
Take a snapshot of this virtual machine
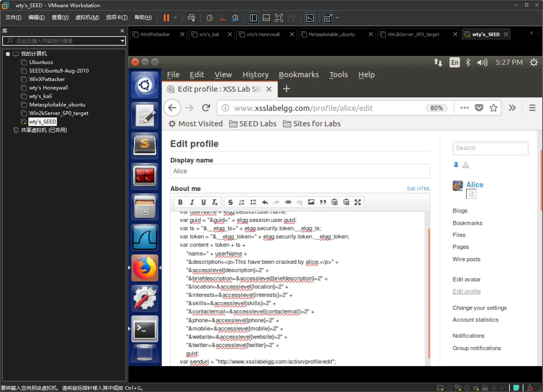[210, 18]
